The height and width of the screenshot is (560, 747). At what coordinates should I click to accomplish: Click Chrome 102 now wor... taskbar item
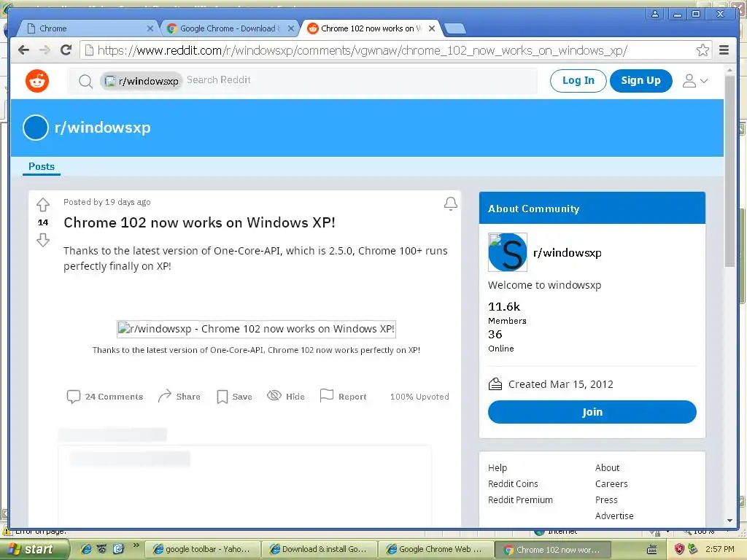click(x=553, y=549)
